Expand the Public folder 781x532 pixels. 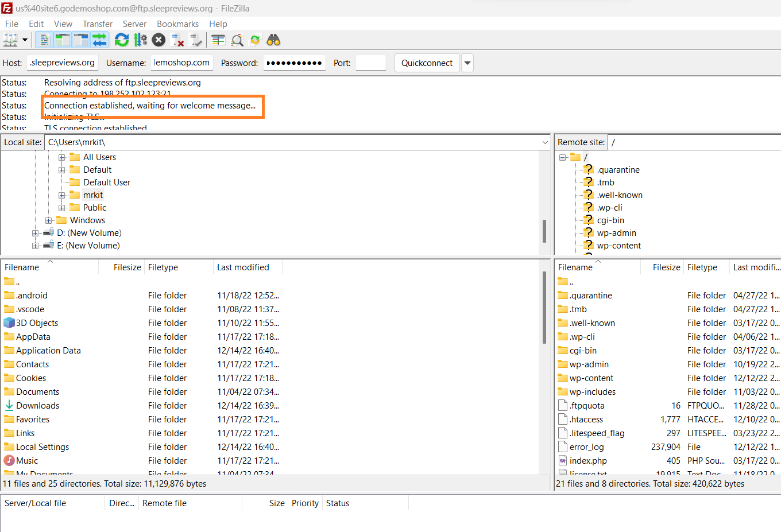62,208
